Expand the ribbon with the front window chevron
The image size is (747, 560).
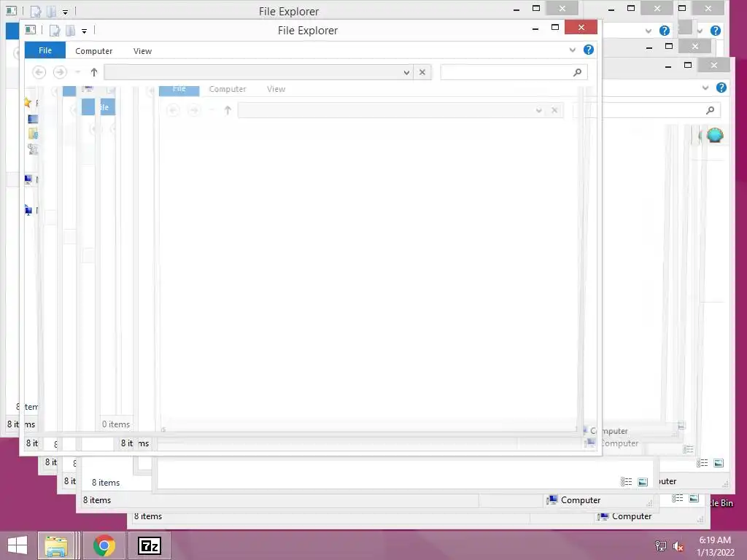572,50
